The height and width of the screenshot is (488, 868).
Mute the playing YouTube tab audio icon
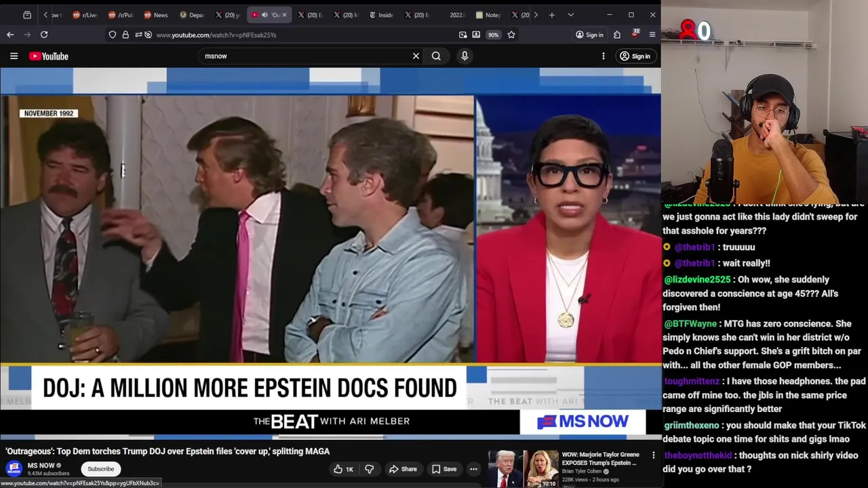point(264,15)
